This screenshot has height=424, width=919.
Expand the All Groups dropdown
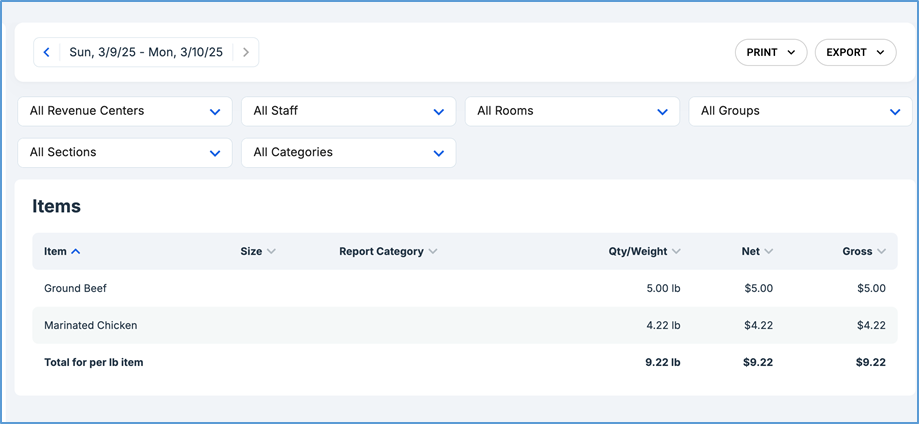pyautogui.click(x=800, y=111)
